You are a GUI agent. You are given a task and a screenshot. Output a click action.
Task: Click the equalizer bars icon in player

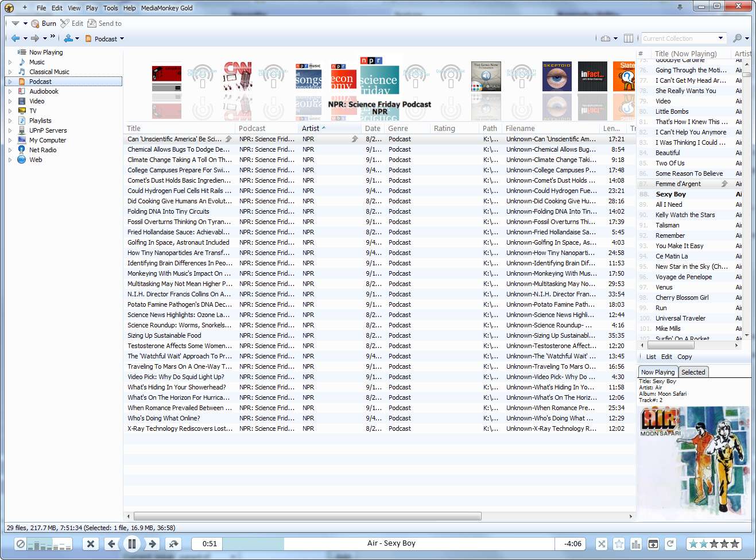click(x=636, y=543)
